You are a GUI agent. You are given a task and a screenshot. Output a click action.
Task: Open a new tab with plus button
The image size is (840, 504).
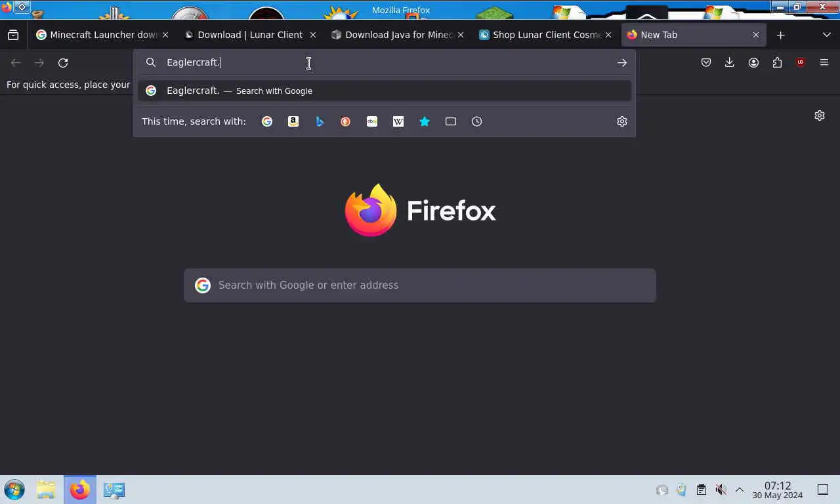(x=781, y=35)
